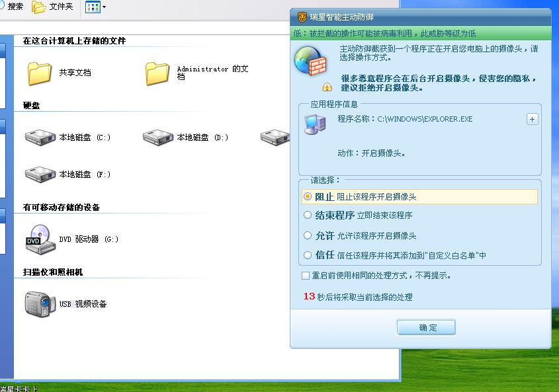Viewport: 559px width, 392px height.
Task: Click the 本地磁盘 (F:) label text
Action: [85, 175]
